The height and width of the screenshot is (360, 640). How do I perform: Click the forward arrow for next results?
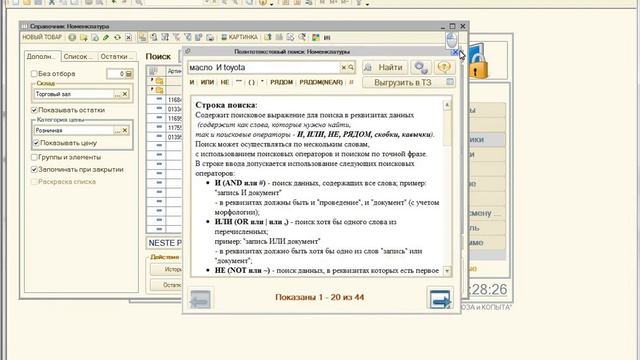pos(440,299)
